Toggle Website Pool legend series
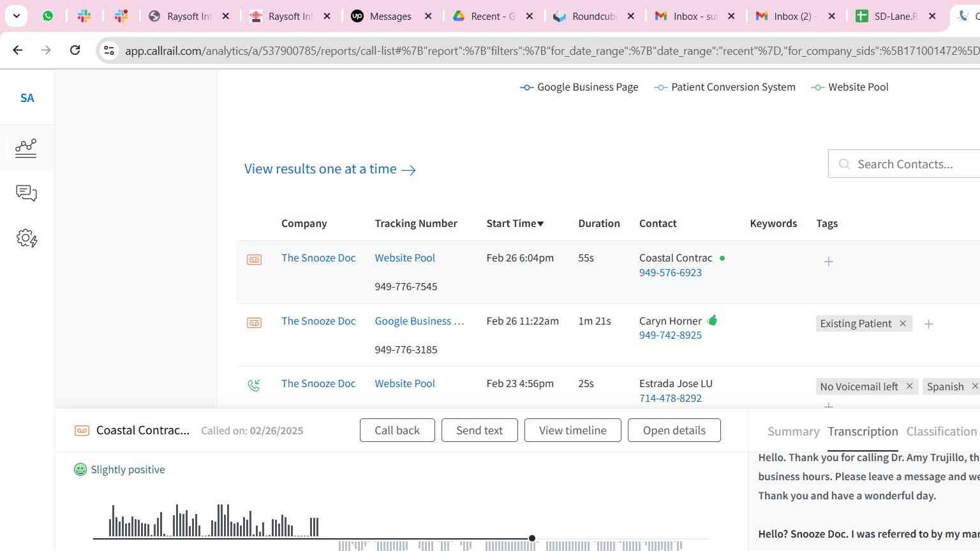This screenshot has height=551, width=980. tap(850, 87)
